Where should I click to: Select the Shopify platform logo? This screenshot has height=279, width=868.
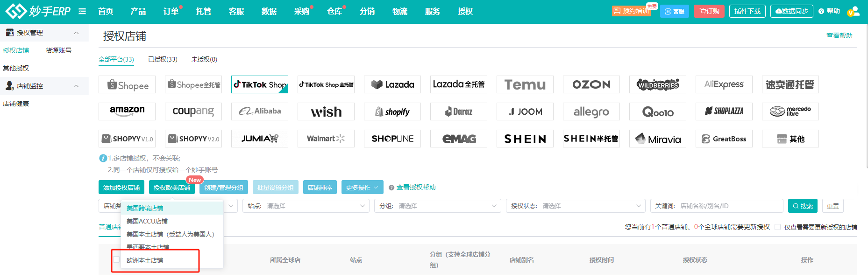click(392, 112)
